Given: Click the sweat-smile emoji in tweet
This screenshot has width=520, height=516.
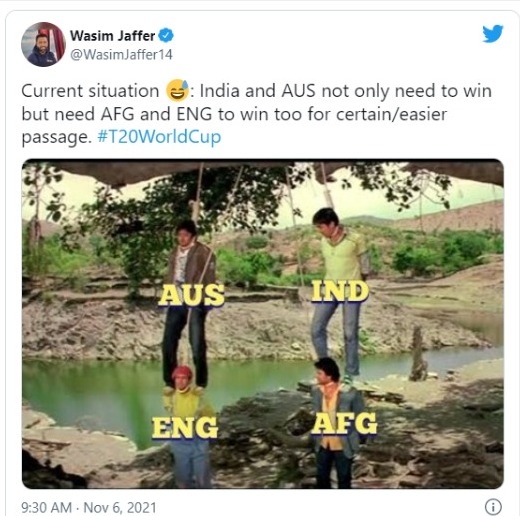Looking at the screenshot, I should point(177,90).
